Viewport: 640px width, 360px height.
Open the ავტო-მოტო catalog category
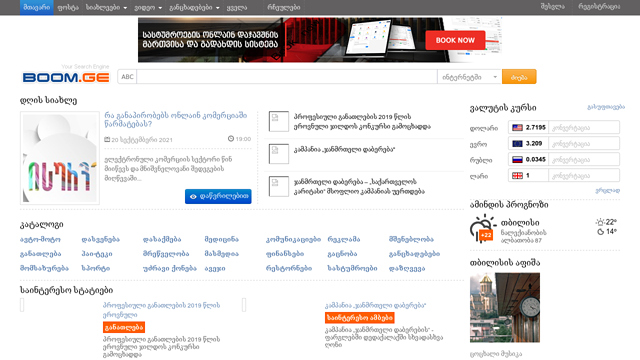(x=40, y=240)
